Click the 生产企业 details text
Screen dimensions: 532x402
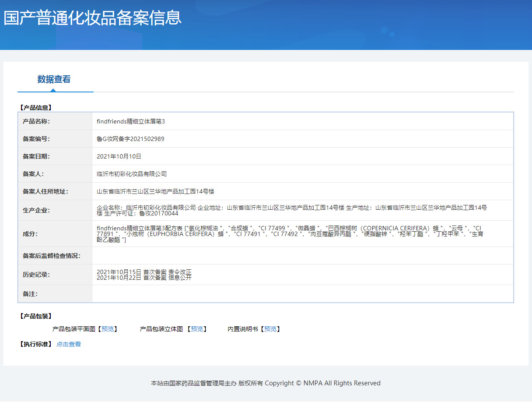(x=291, y=210)
